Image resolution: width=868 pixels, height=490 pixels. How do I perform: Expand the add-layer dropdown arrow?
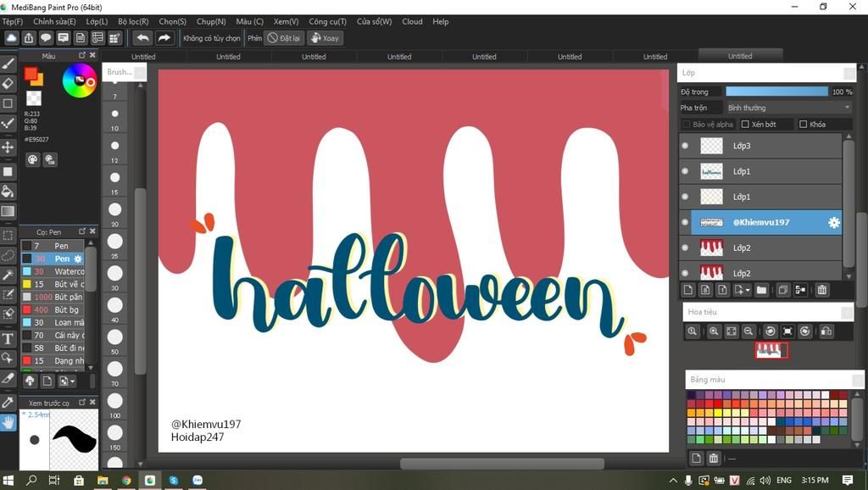tap(748, 290)
